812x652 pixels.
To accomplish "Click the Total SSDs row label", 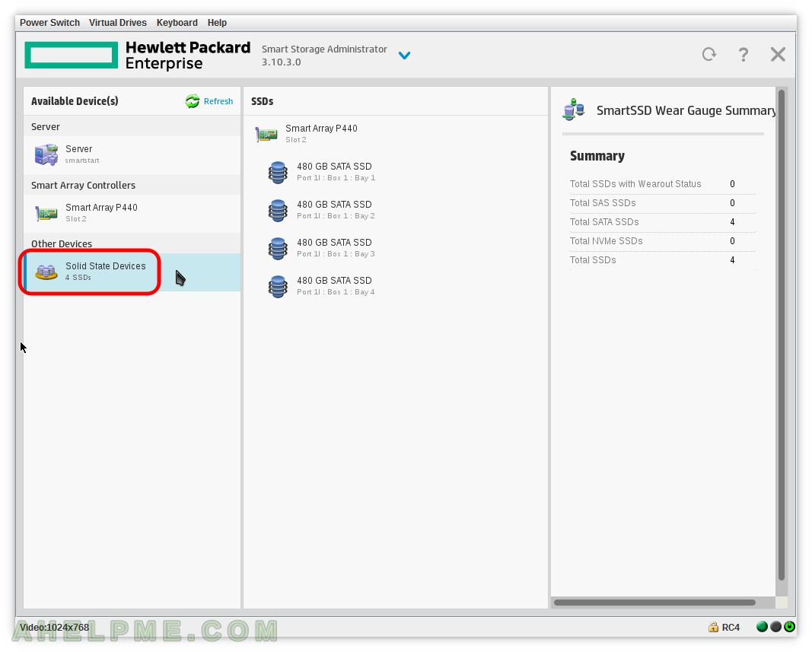I will 593,260.
